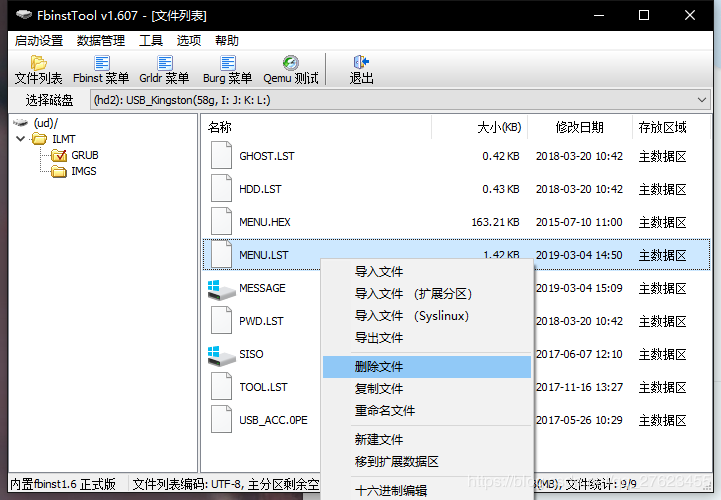Click the TOOL.LST file icon
This screenshot has height=500, width=721.
pos(221,386)
